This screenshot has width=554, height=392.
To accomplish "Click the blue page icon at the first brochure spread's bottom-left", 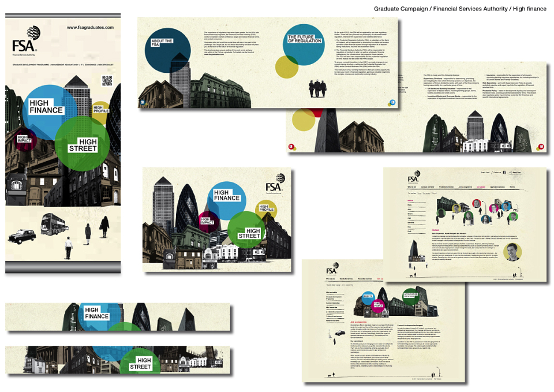I will click(143, 103).
